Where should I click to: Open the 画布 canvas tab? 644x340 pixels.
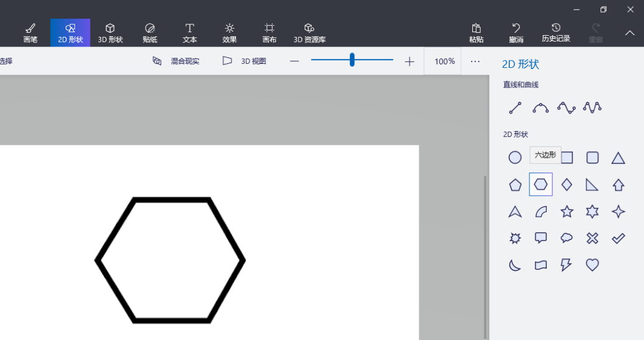coord(270,33)
